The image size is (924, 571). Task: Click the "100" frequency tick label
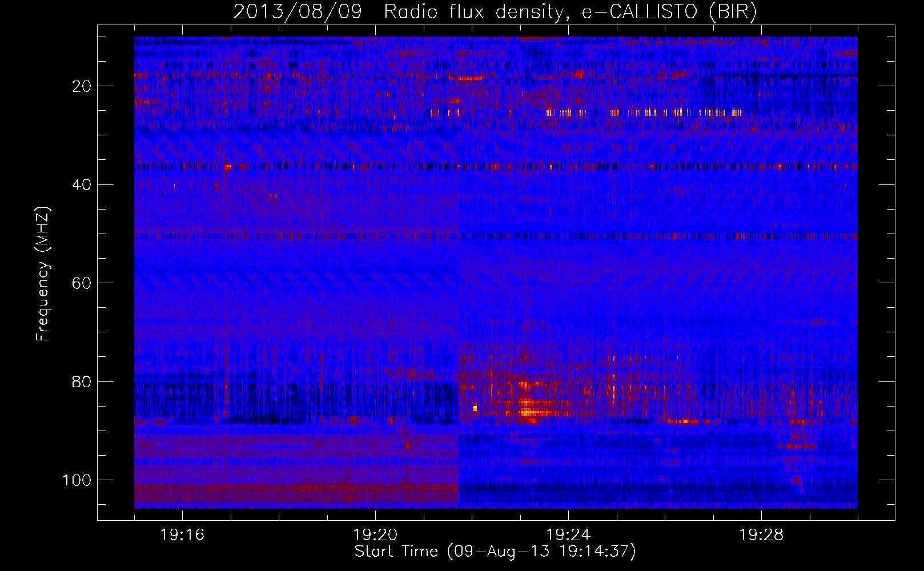click(x=77, y=480)
